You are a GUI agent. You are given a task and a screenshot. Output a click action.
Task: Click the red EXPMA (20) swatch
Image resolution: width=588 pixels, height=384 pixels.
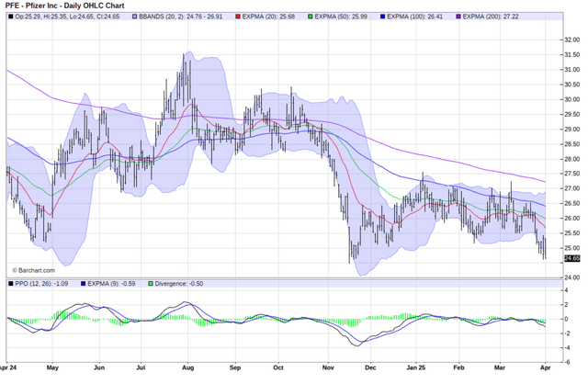coord(238,17)
